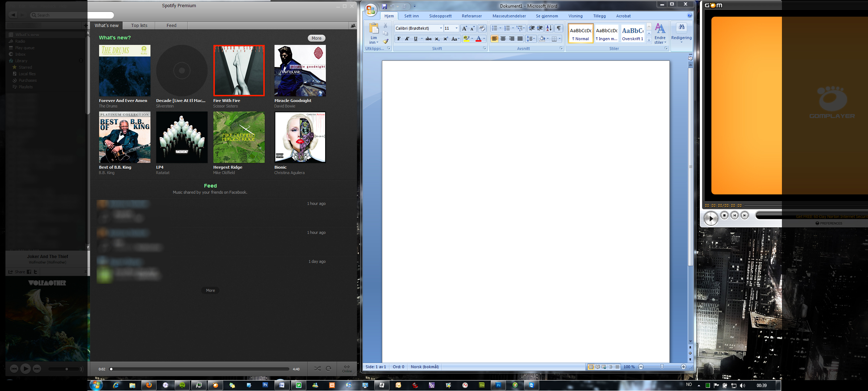Image resolution: width=868 pixels, height=391 pixels.
Task: Click the Fire With Fire album cover
Action: coord(239,71)
